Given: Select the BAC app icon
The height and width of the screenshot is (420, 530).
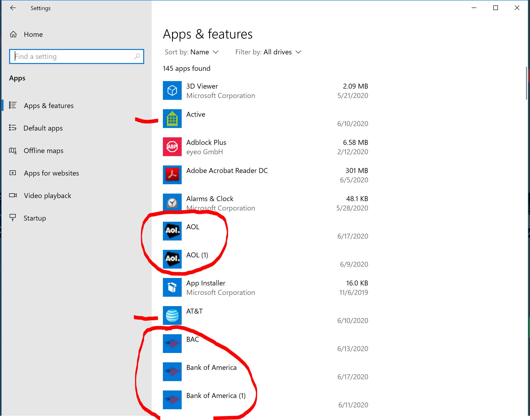Looking at the screenshot, I should pyautogui.click(x=172, y=343).
